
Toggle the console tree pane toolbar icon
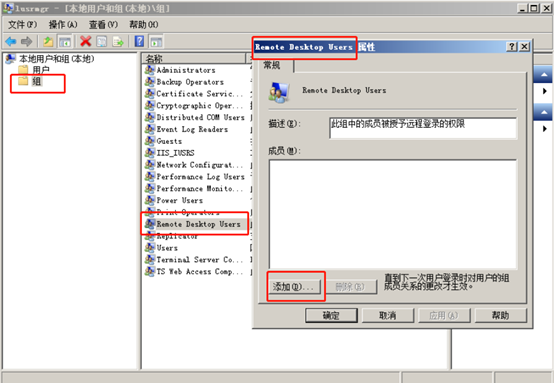(65, 42)
